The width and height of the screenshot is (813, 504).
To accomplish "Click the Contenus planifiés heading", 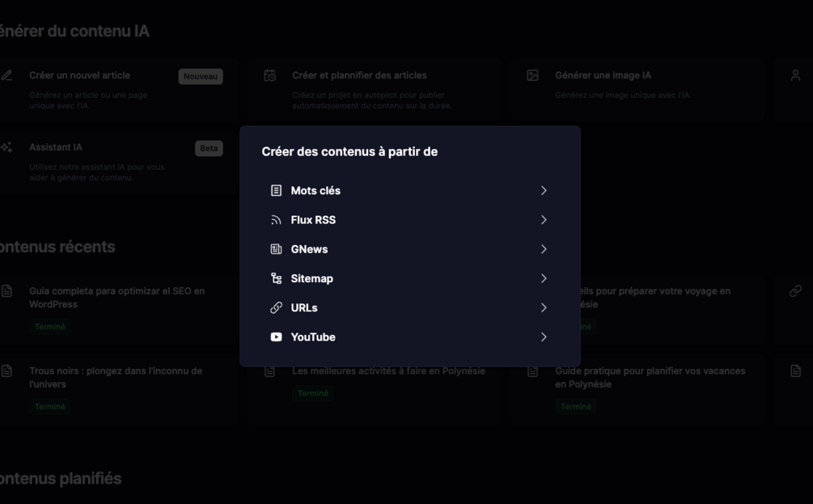I will pyautogui.click(x=60, y=478).
